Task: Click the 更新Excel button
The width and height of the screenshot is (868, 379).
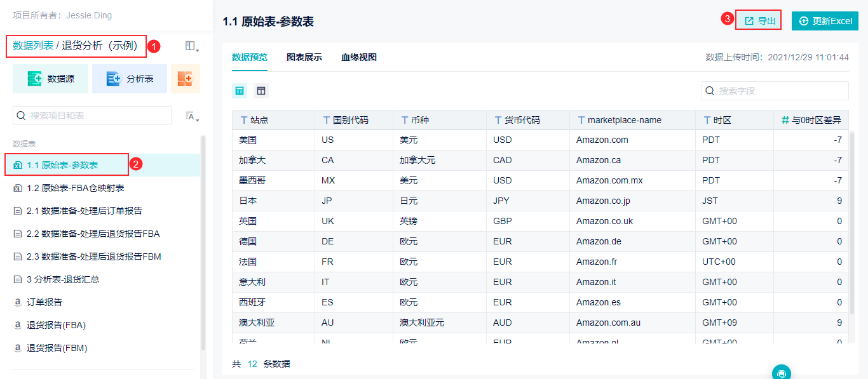Action: (x=825, y=21)
